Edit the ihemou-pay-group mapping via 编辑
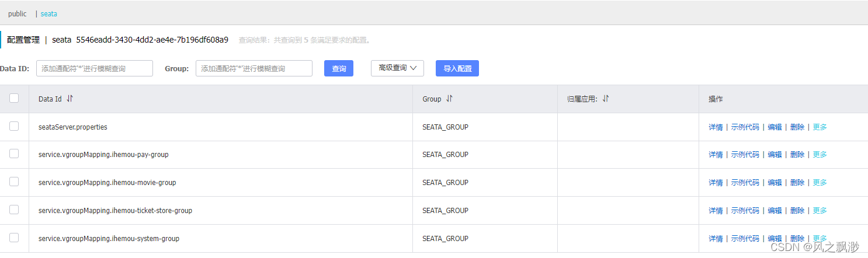868x258 pixels. (x=775, y=155)
